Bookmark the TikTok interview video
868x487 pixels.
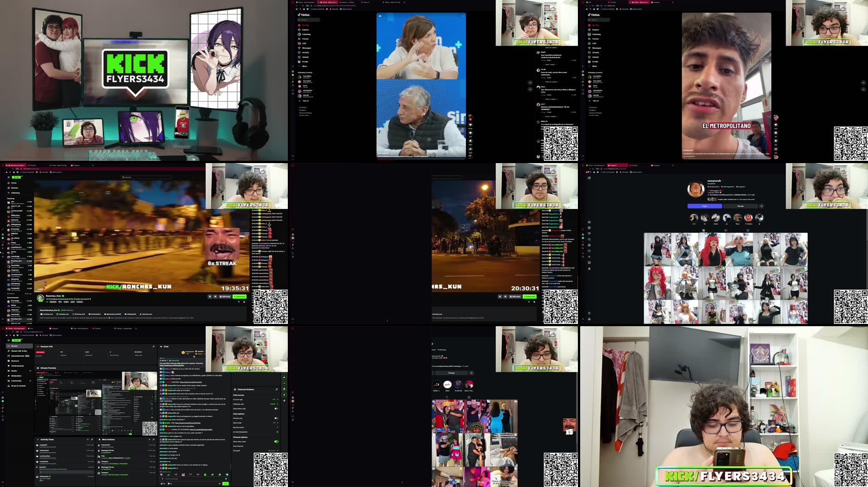coord(470,141)
